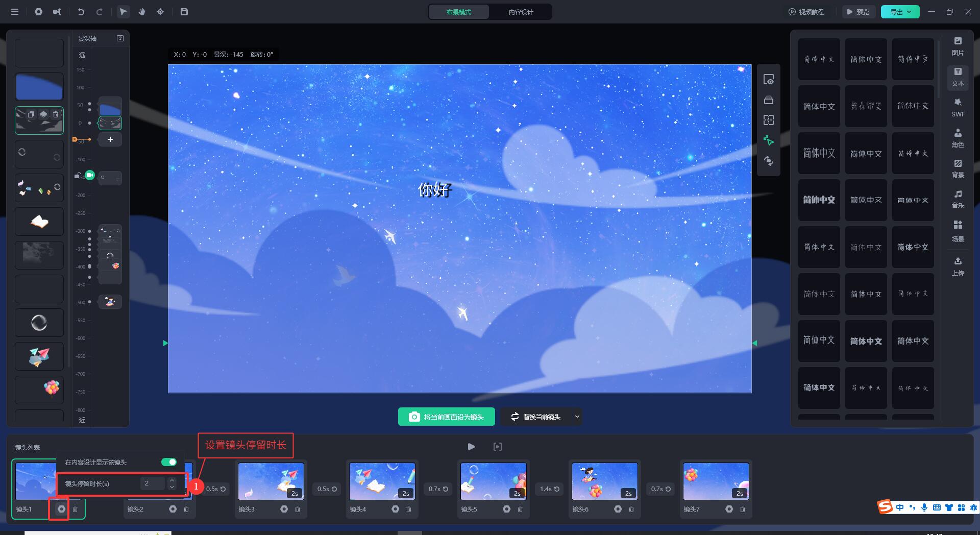Delete 镜头1 with trash icon
The width and height of the screenshot is (980, 535).
[x=75, y=509]
